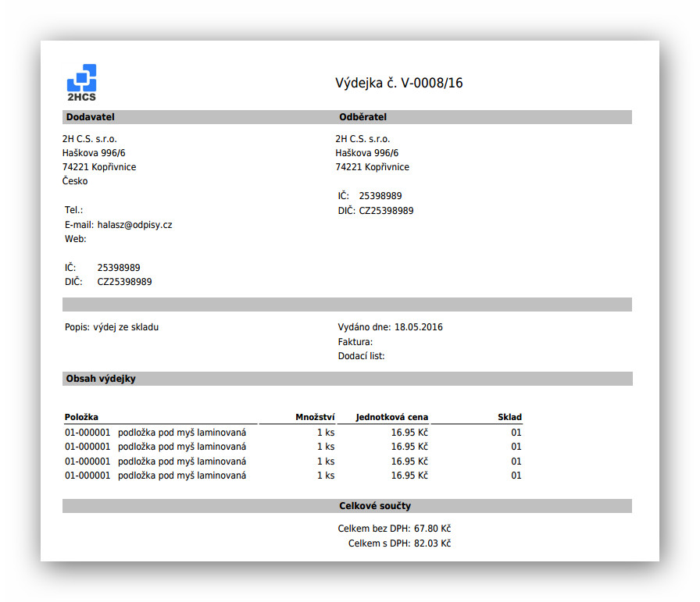
Task: Open the halasz@odpisy.cz email address
Action: click(134, 225)
